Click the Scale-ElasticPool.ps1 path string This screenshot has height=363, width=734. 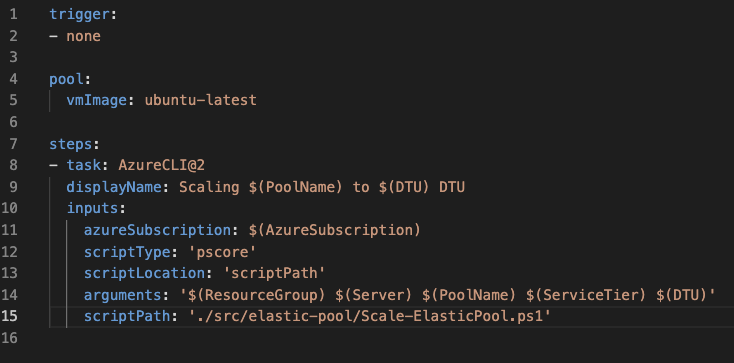pyautogui.click(x=370, y=317)
